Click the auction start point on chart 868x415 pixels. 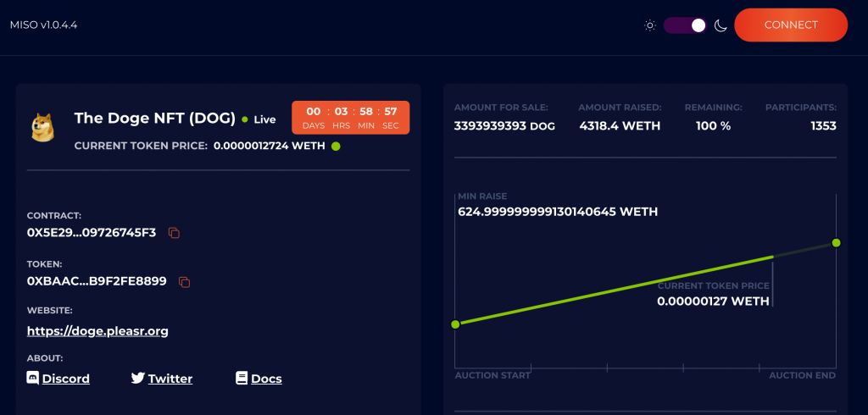point(455,324)
